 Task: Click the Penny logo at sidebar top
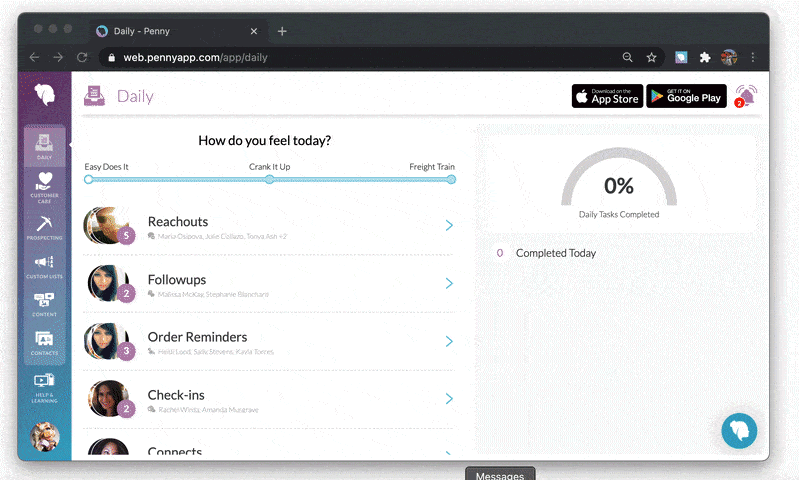pos(45,94)
